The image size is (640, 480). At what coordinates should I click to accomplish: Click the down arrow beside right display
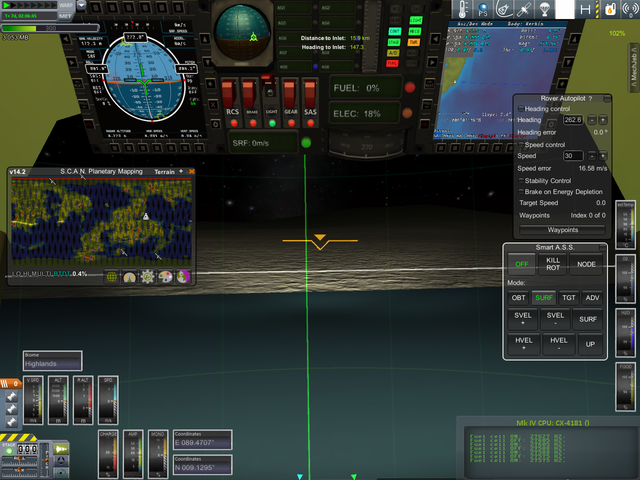[x=568, y=62]
